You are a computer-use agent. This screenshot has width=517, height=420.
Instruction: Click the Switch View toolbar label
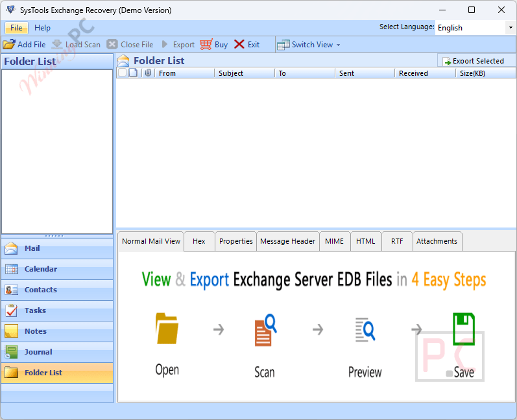point(312,45)
